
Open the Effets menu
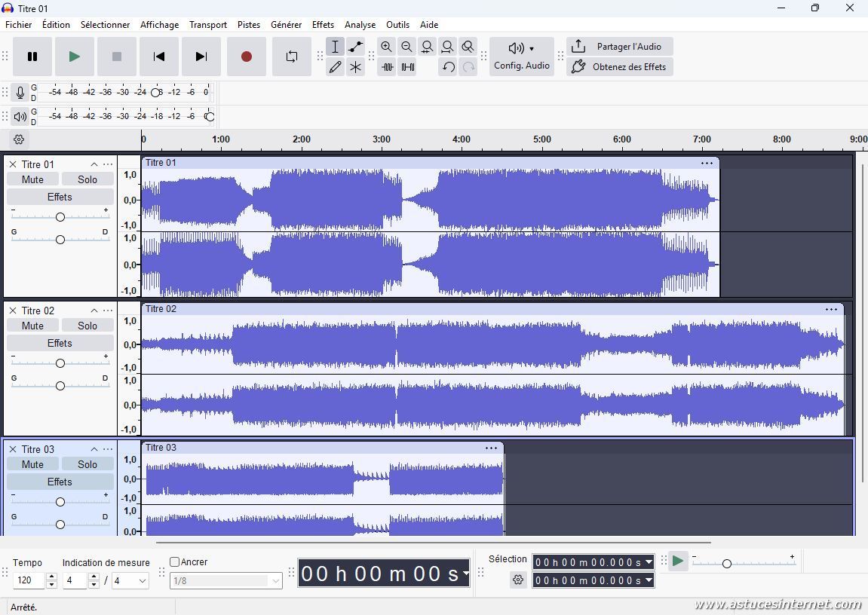(323, 25)
